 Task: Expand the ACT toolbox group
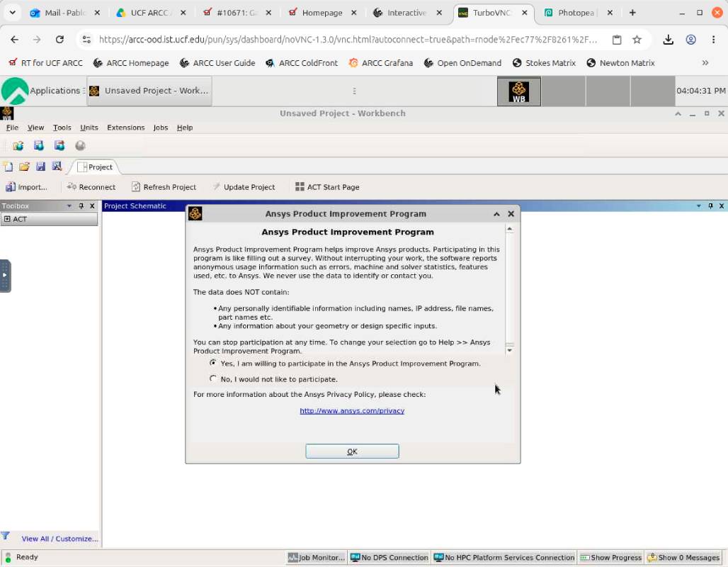(x=7, y=219)
